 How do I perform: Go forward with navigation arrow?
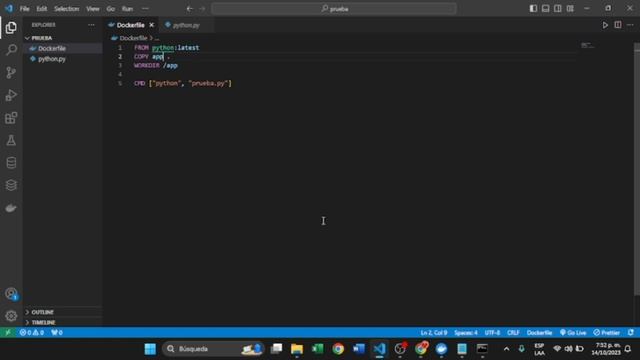click(202, 9)
